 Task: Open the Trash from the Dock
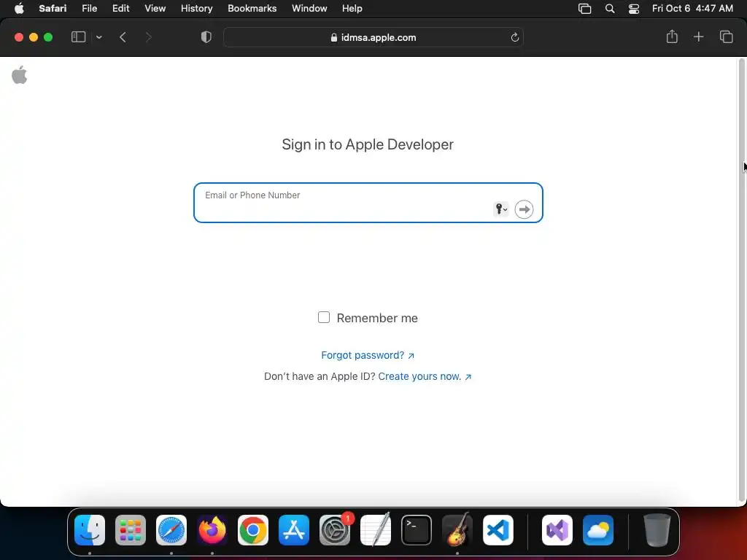pyautogui.click(x=657, y=530)
